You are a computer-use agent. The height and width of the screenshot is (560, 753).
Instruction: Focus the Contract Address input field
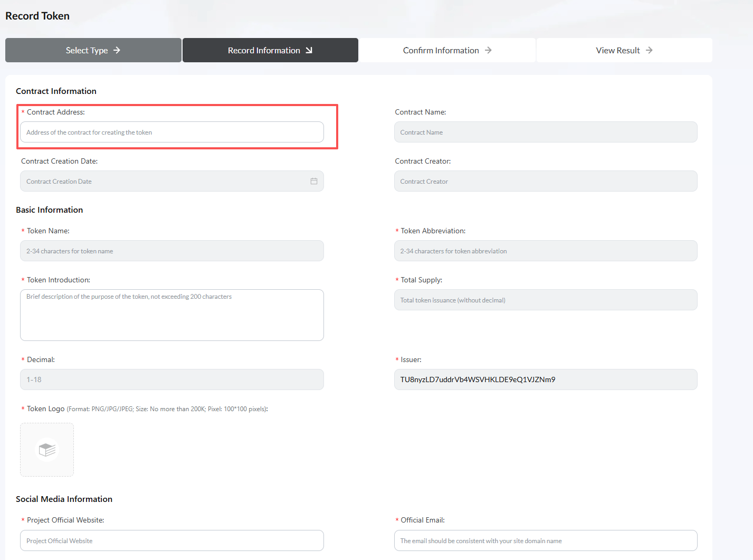(171, 132)
